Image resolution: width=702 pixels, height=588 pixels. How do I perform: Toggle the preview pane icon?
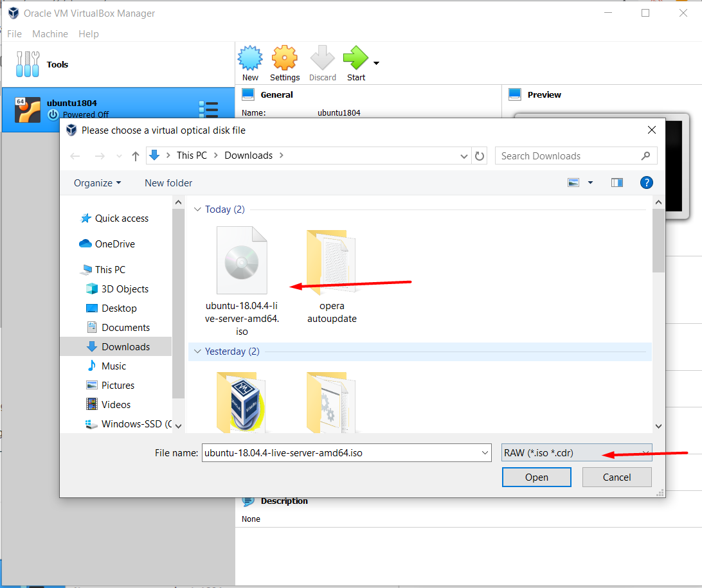point(617,183)
